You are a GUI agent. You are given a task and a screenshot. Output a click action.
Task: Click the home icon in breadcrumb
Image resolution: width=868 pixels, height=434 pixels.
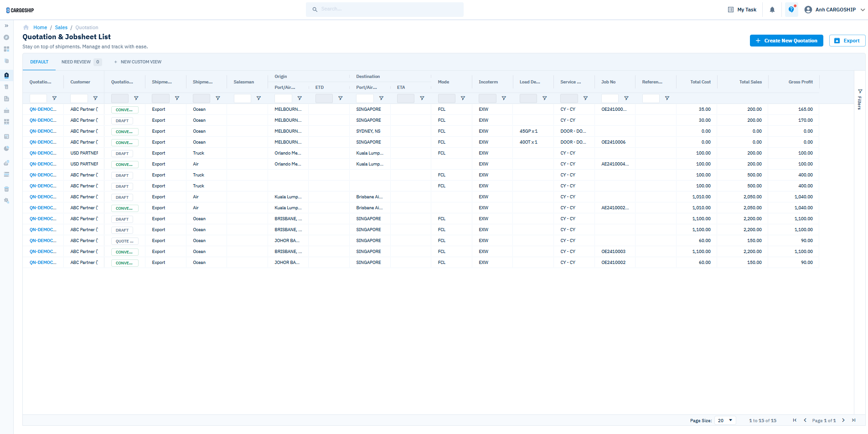(26, 27)
